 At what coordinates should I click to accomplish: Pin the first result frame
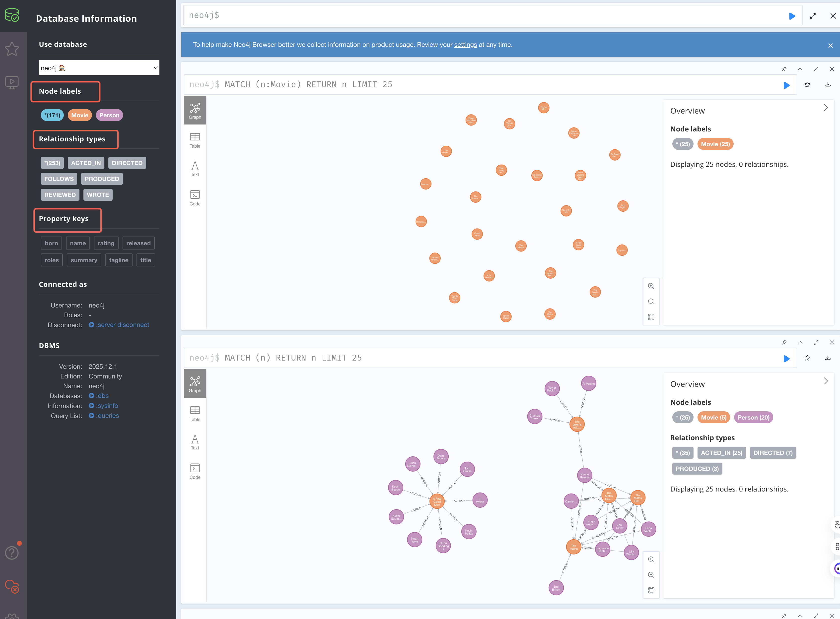coord(784,69)
